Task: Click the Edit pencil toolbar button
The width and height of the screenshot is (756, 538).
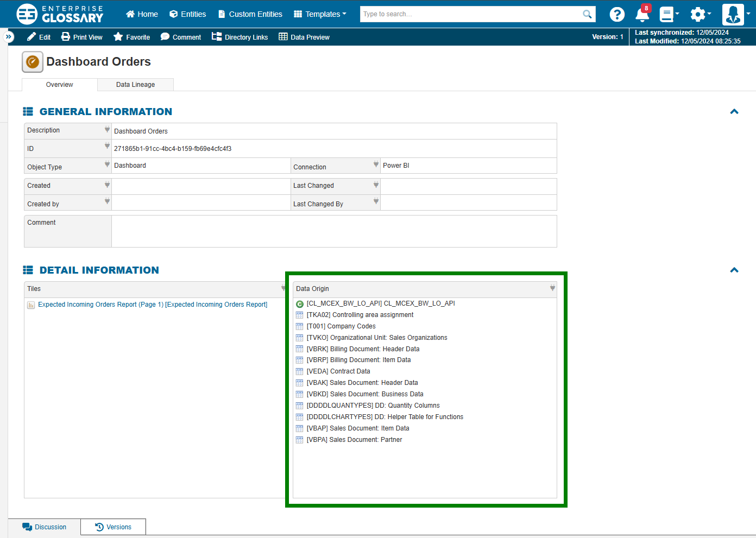Action: 39,37
